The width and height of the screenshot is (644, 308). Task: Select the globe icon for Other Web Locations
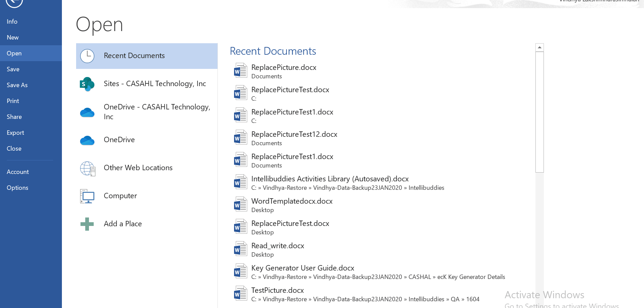click(x=87, y=168)
